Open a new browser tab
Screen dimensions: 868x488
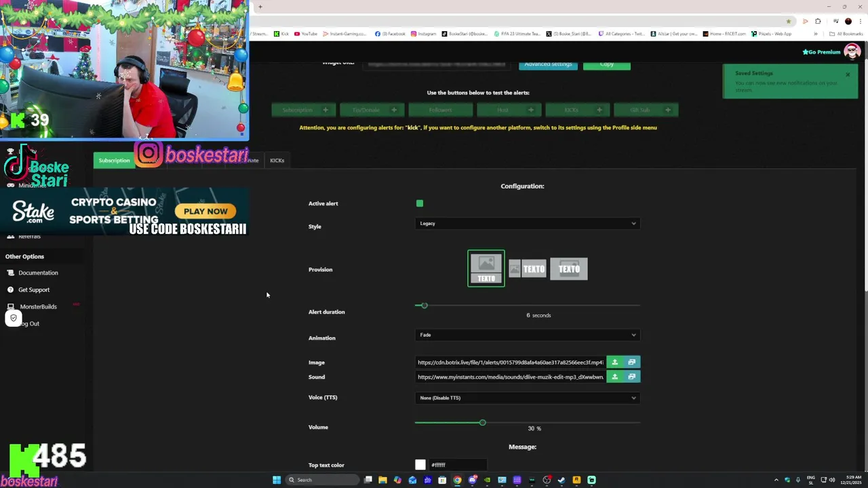point(260,7)
